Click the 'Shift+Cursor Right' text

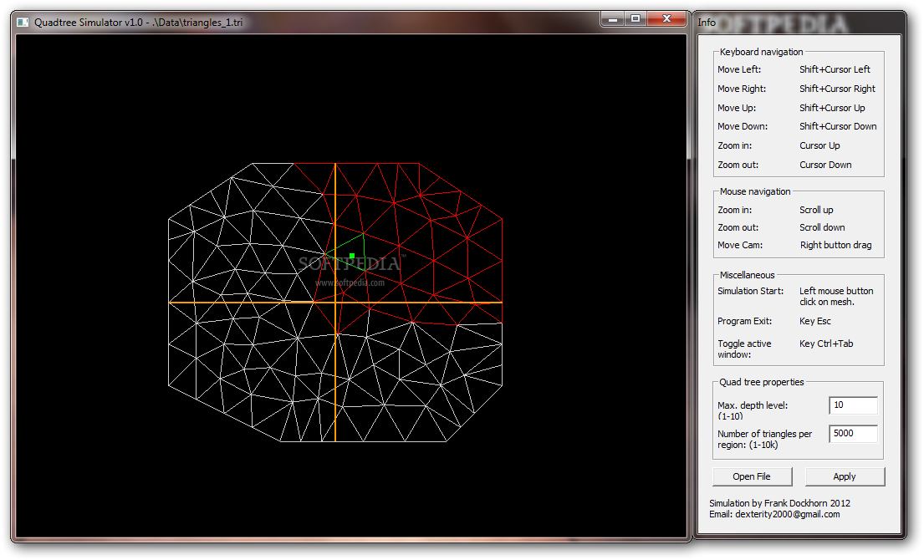[837, 89]
